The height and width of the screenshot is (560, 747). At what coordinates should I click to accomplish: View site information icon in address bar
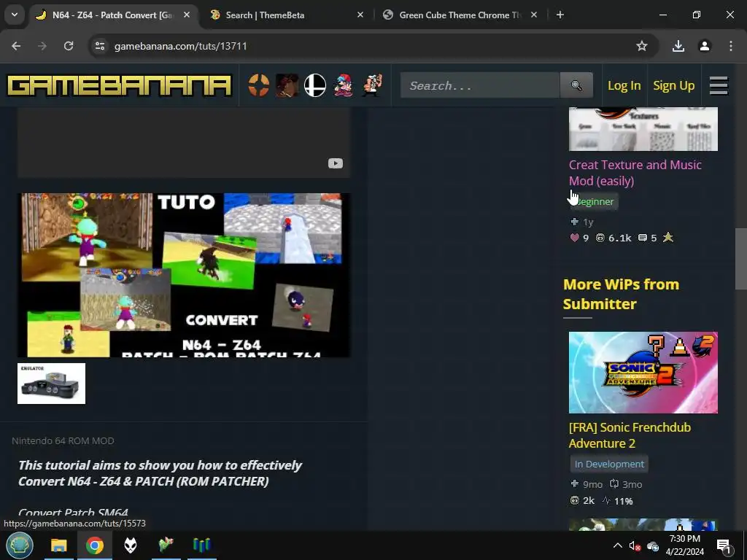tap(100, 46)
